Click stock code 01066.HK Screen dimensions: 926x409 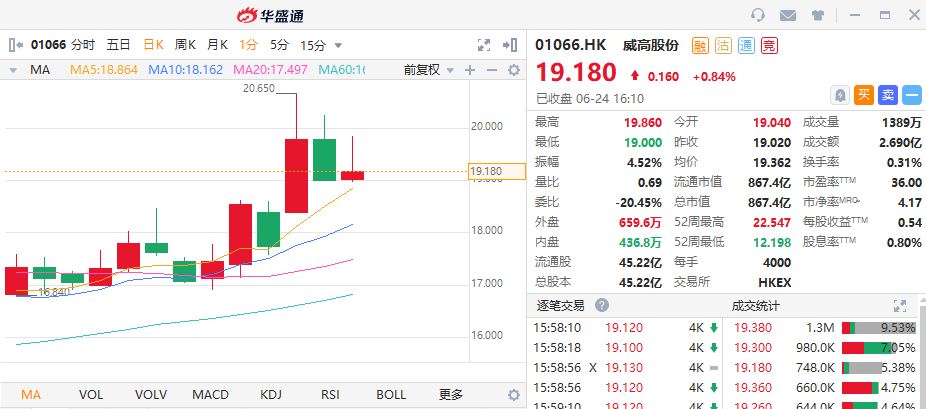click(570, 45)
